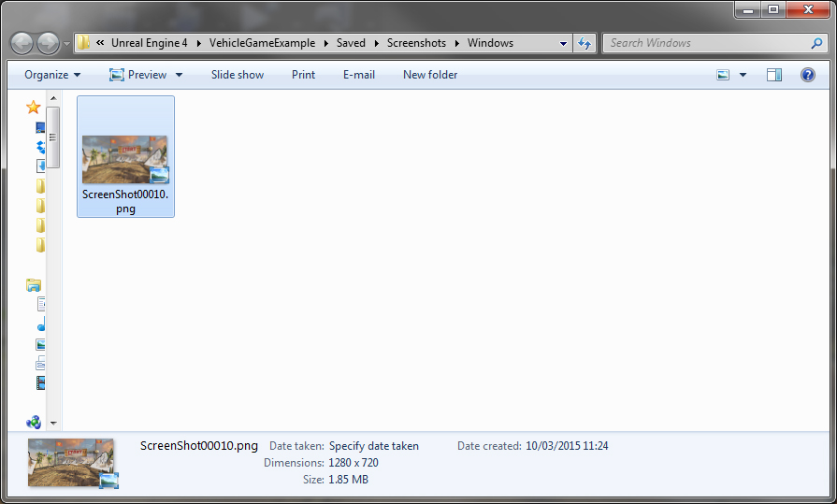The width and height of the screenshot is (837, 504).
Task: Open subfolder arrow after VehicleGameExample
Action: (325, 43)
